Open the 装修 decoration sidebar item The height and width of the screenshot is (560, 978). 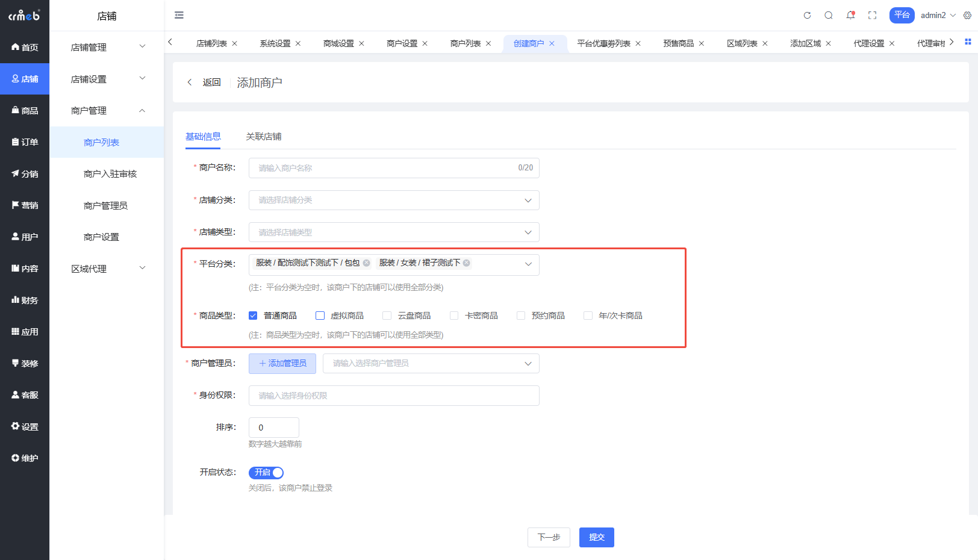25,363
